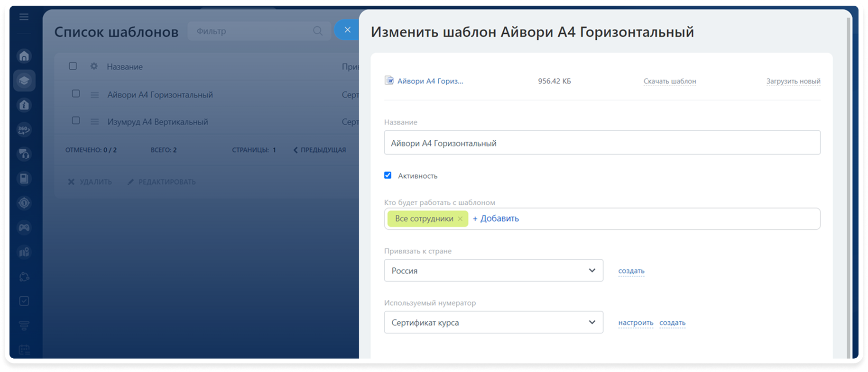Open row menu for Изумруд А4 Вертикальный
The width and height of the screenshot is (868, 372).
[94, 122]
